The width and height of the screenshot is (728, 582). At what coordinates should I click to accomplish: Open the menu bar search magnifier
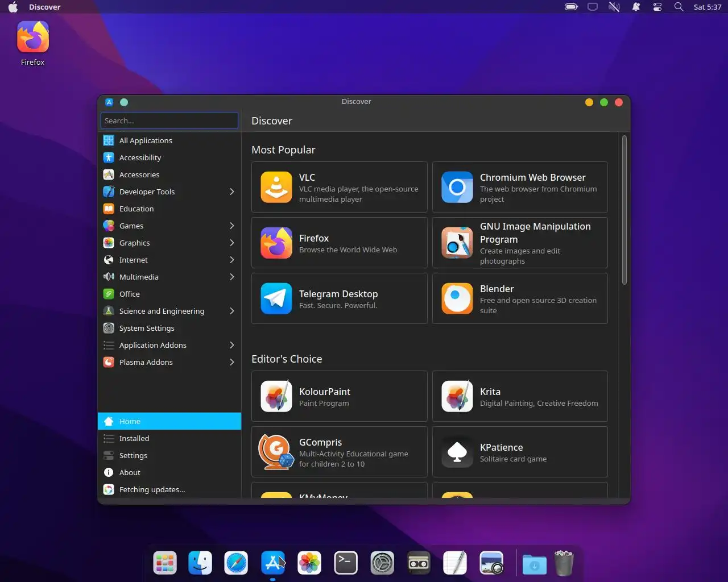(679, 7)
